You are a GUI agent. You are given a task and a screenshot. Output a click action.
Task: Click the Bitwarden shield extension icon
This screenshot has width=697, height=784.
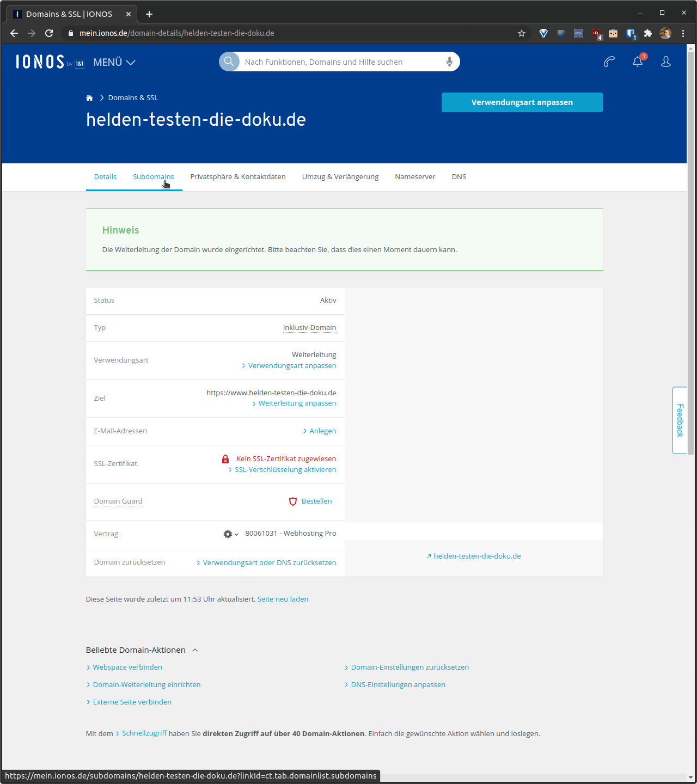click(x=631, y=34)
